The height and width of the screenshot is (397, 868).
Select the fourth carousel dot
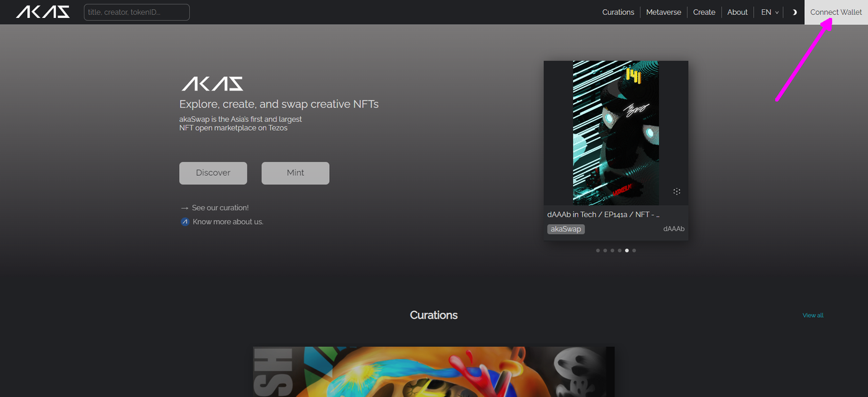[620, 251]
